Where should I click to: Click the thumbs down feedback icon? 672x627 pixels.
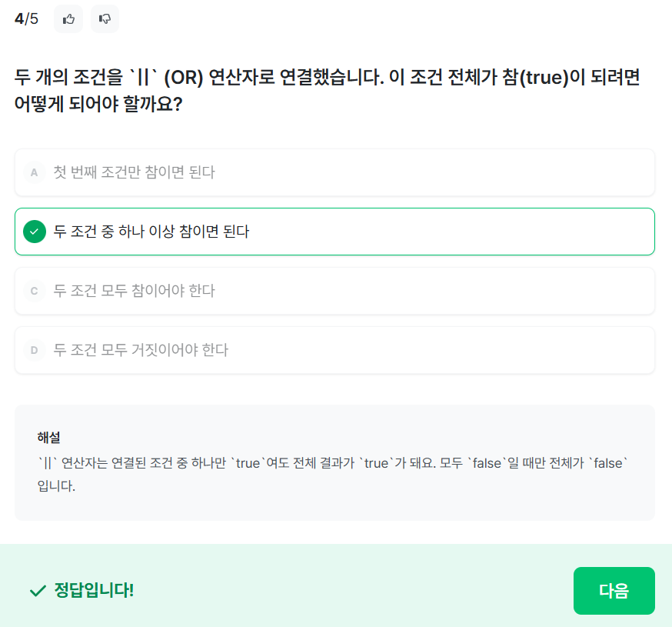(105, 19)
